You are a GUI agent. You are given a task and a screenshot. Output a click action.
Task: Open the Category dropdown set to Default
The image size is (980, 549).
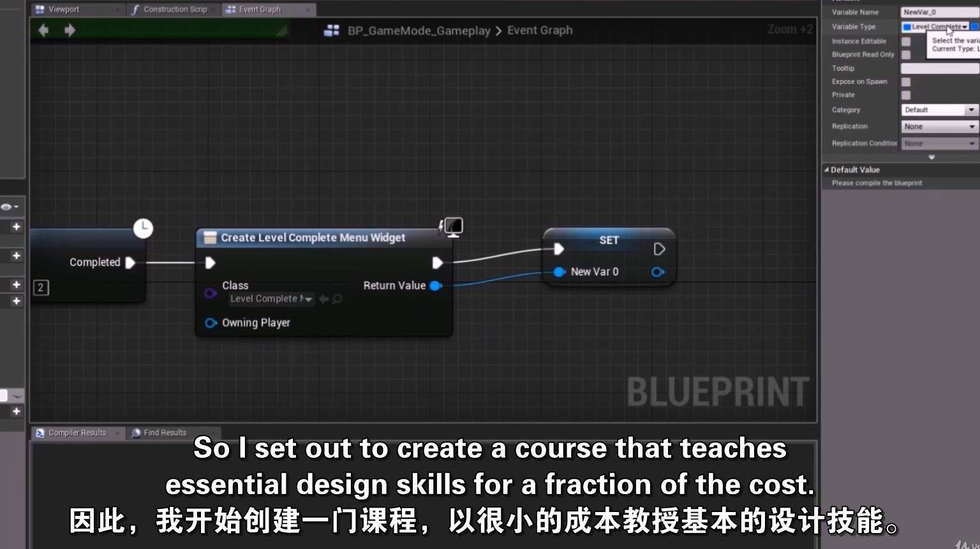coord(939,110)
